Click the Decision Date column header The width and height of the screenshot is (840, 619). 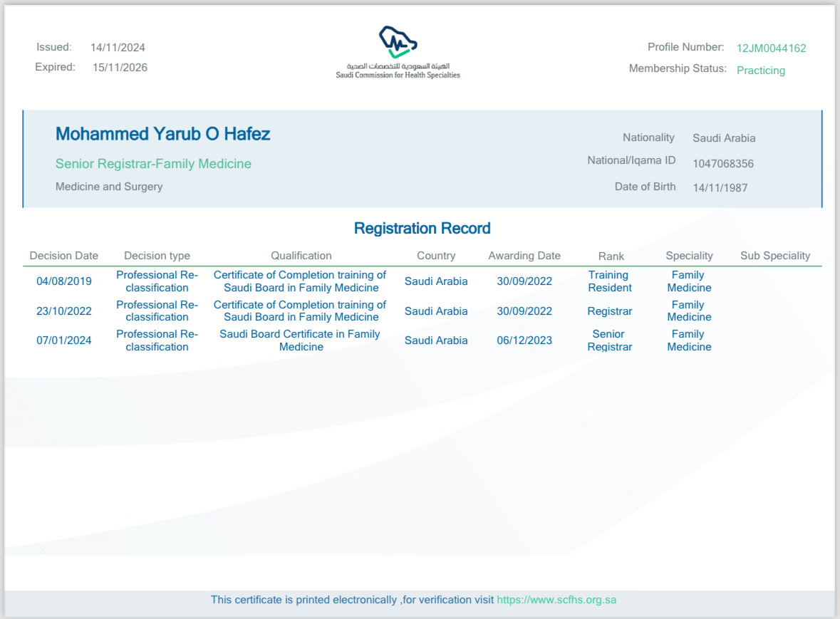click(x=64, y=256)
